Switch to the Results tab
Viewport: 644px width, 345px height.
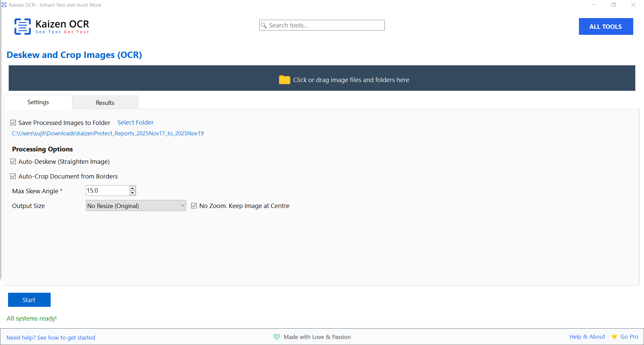(105, 102)
